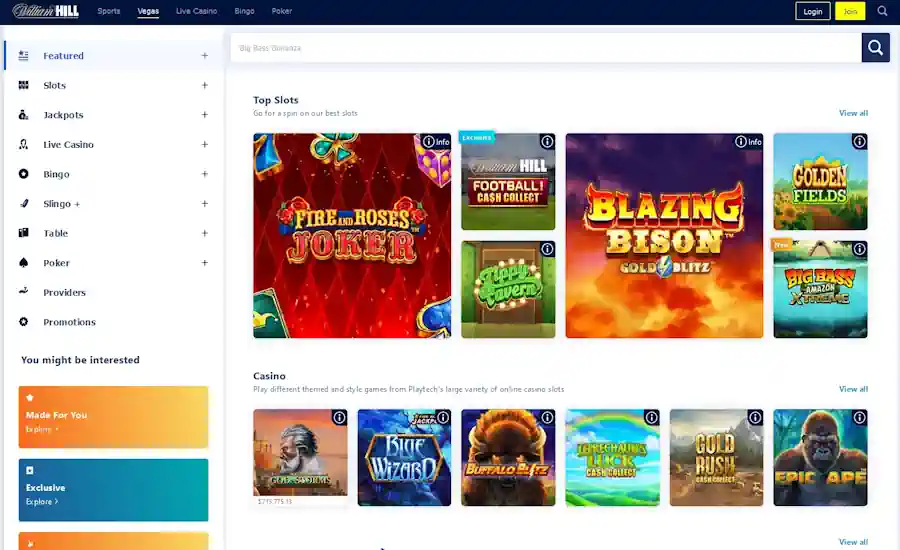Click the yellow Join button
The width and height of the screenshot is (900, 550).
tap(850, 11)
